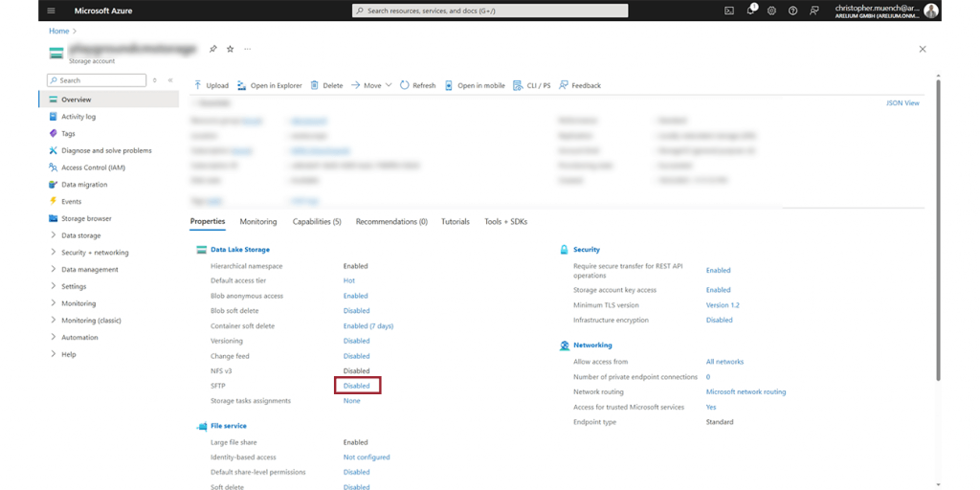Screen dimensions: 980x490
Task: Click the Feedback toolbar button
Action: (x=580, y=85)
